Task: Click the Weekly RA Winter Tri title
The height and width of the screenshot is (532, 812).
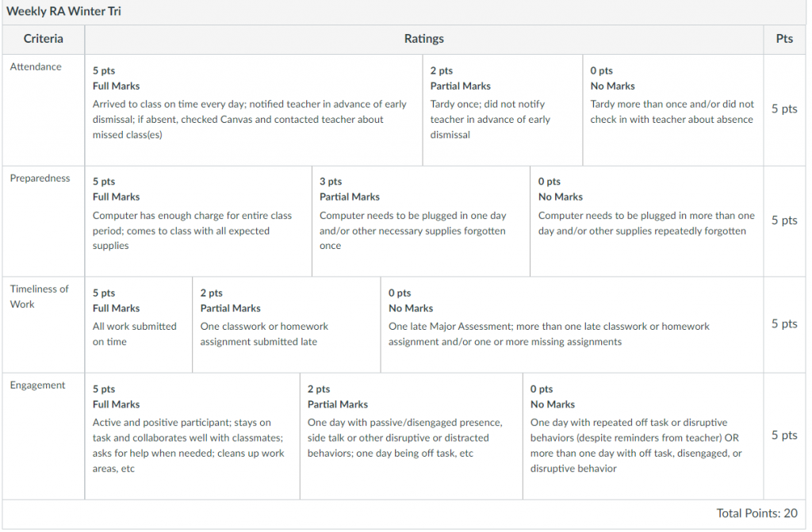Action: tap(63, 11)
